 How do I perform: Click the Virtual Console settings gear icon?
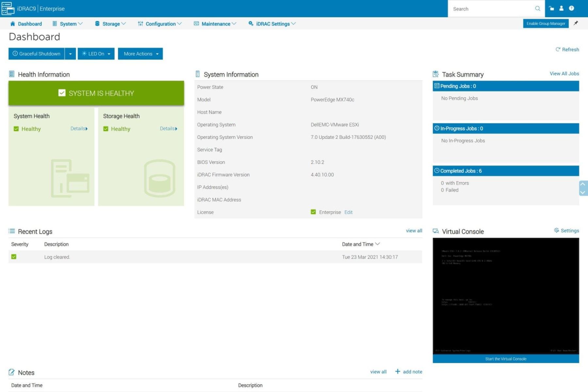(557, 230)
